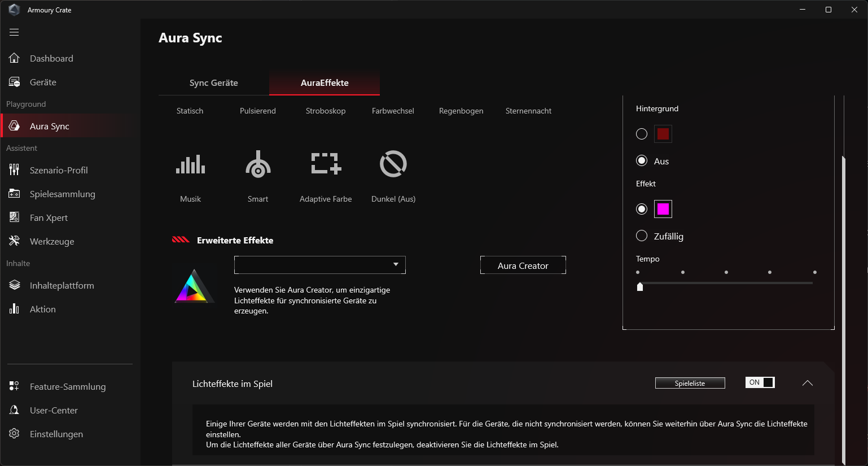
Task: Switch to the AuraEffekte tab
Action: tap(325, 83)
